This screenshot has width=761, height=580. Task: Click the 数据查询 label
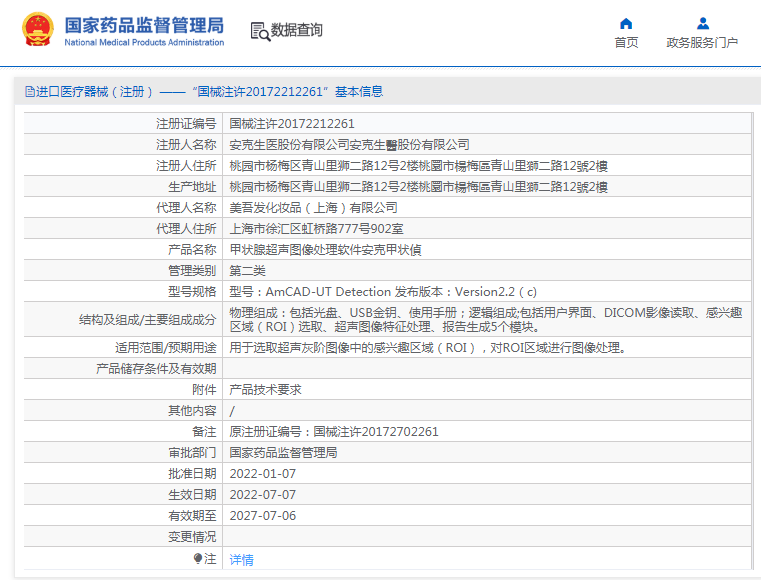[297, 30]
